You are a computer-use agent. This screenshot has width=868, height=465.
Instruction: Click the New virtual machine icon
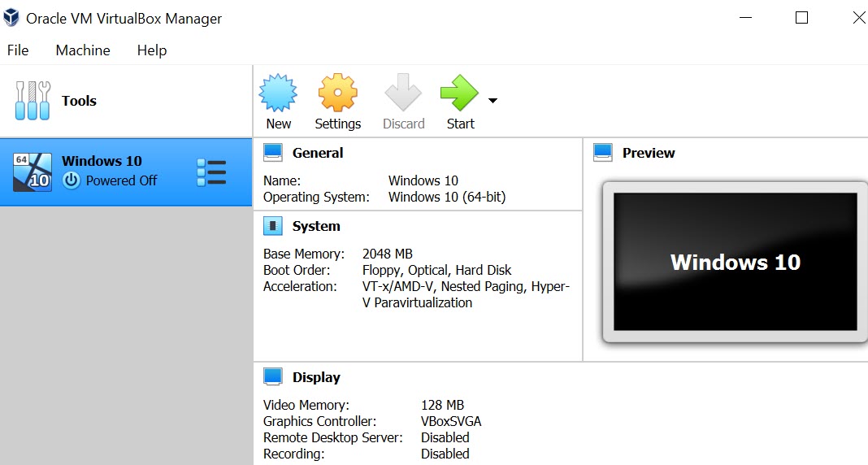point(278,93)
